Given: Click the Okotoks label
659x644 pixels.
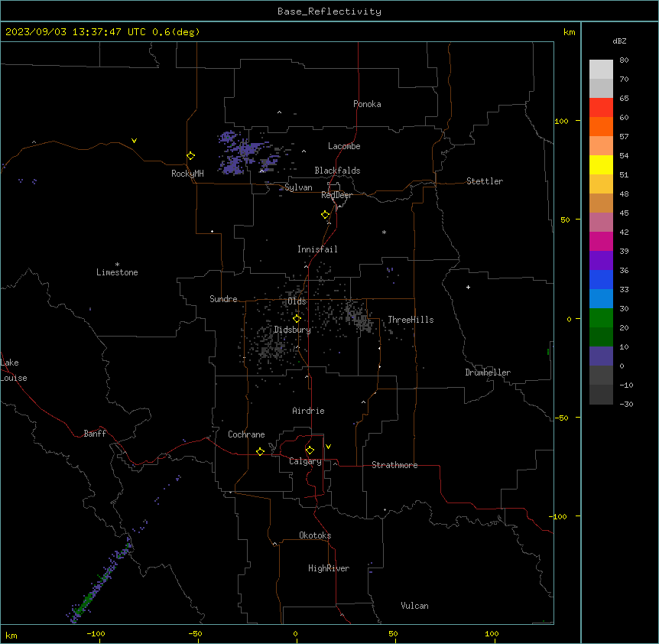Looking at the screenshot, I should click(x=315, y=535).
